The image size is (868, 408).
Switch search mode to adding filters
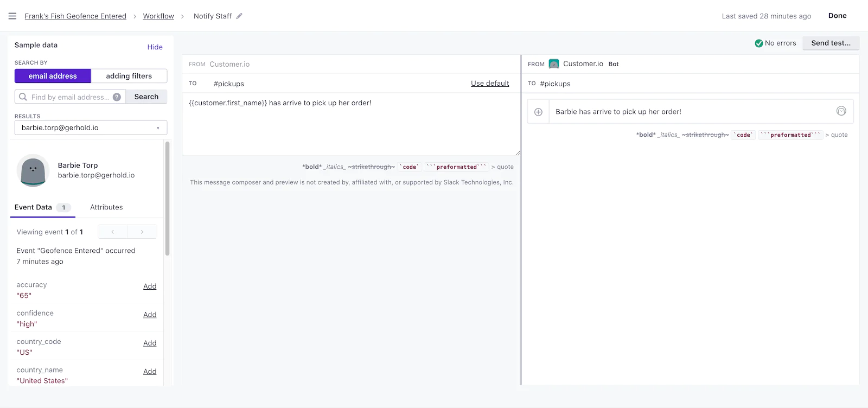pos(129,76)
